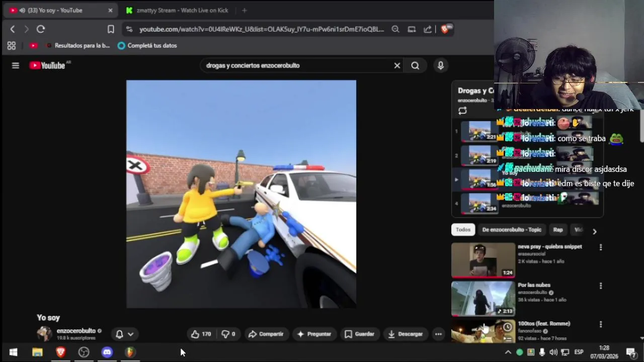Like the video with 170 likes
The width and height of the screenshot is (644, 362).
point(201,334)
